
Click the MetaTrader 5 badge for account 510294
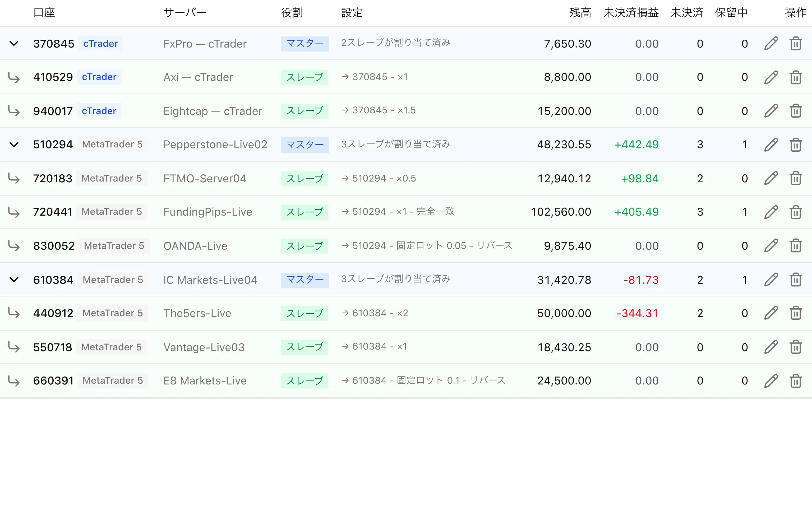(x=112, y=145)
